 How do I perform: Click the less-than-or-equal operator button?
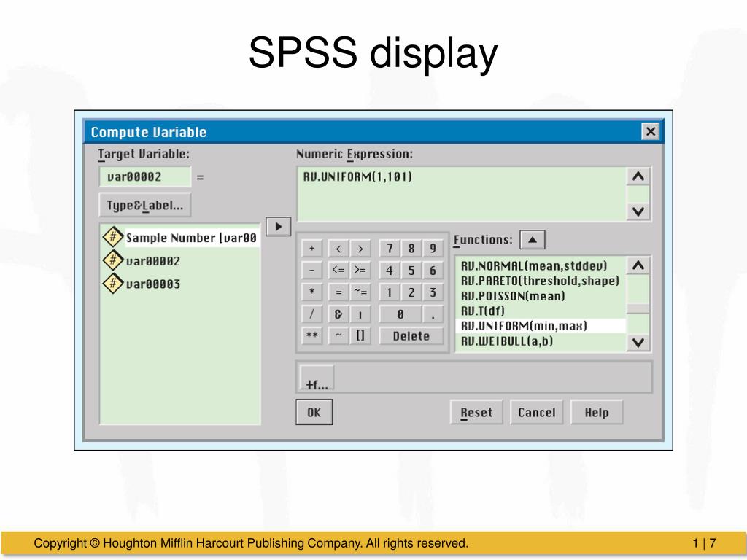(338, 270)
